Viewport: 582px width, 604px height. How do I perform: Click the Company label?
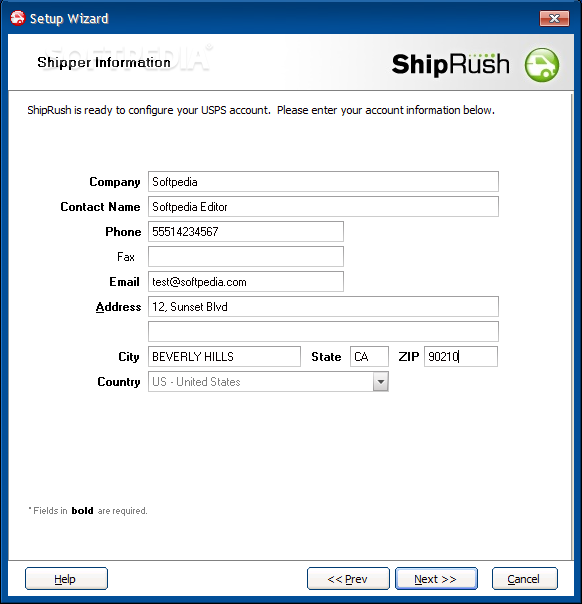(115, 182)
